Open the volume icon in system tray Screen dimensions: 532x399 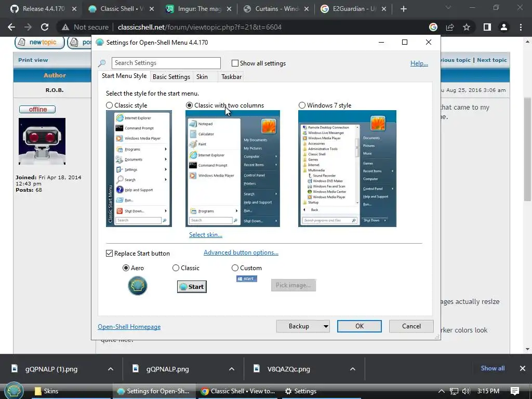click(x=466, y=391)
